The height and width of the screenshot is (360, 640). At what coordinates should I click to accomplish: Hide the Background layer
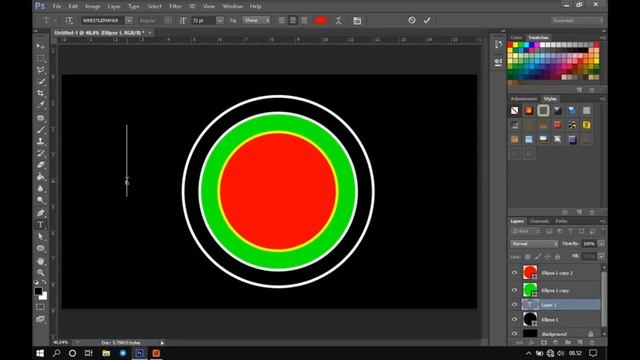pos(514,333)
